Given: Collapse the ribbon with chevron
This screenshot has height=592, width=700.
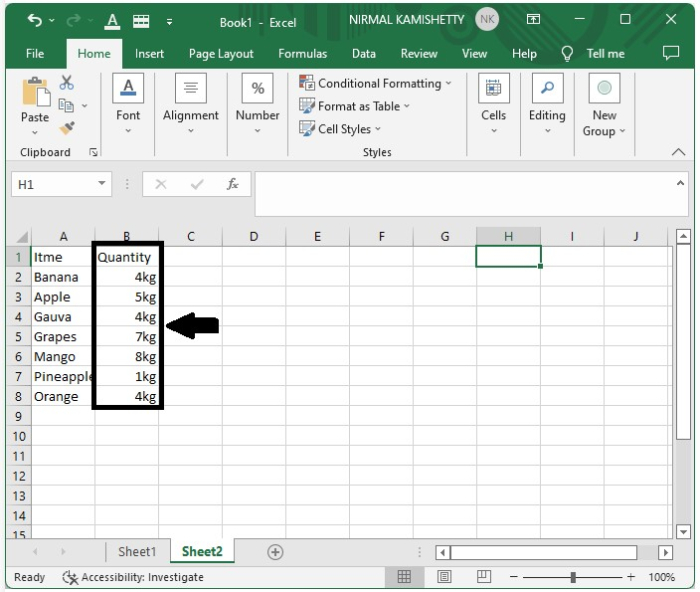Looking at the screenshot, I should tap(678, 152).
